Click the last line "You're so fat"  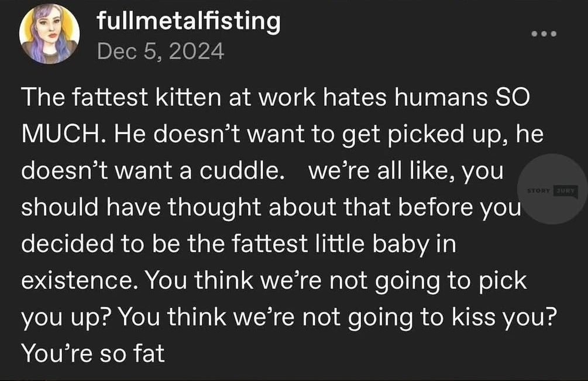point(92,353)
